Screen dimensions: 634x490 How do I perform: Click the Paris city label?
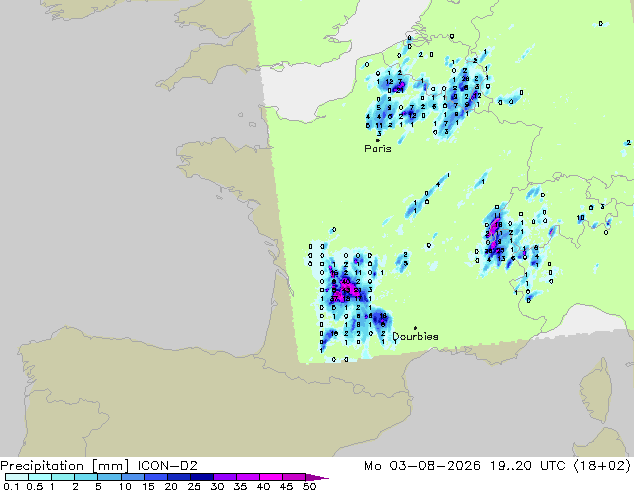coord(378,149)
